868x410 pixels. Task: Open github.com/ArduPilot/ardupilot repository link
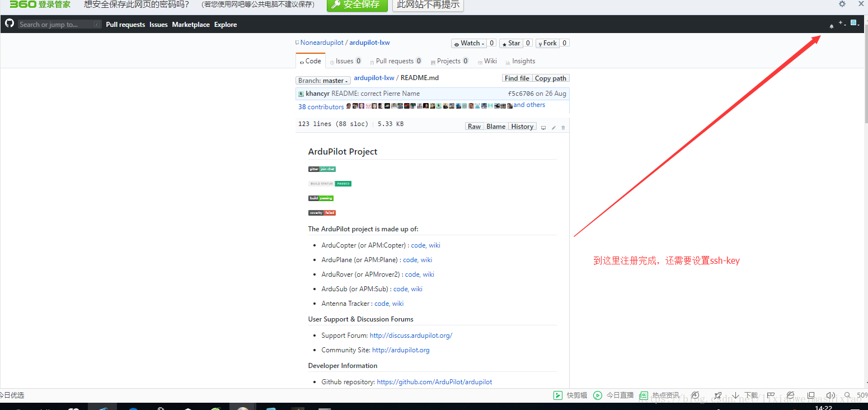pos(434,382)
